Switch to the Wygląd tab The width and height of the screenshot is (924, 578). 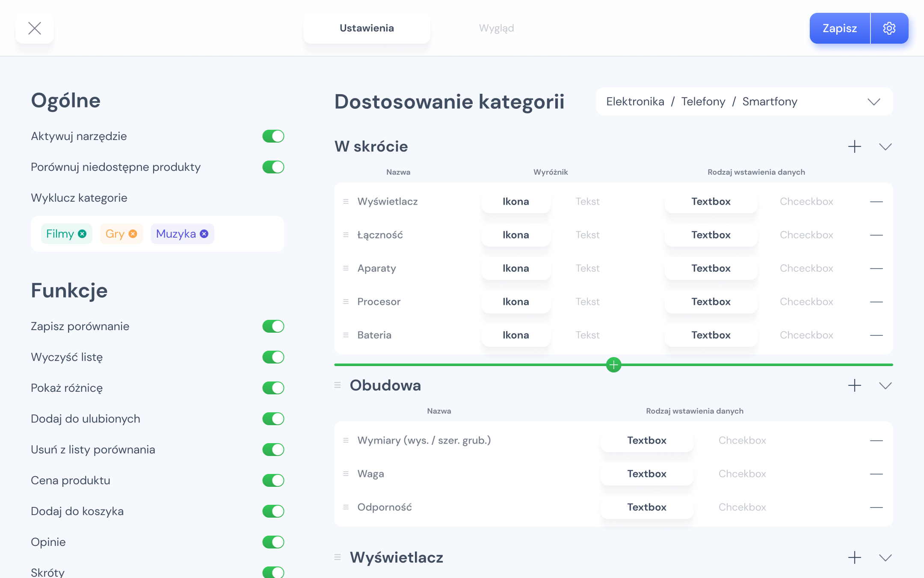pos(496,28)
